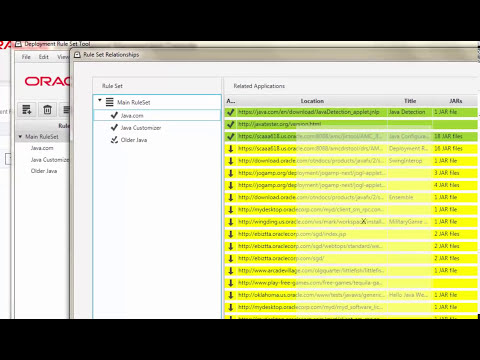Select Older Java in background rule tree
The width and height of the screenshot is (480, 360).
click(x=44, y=171)
